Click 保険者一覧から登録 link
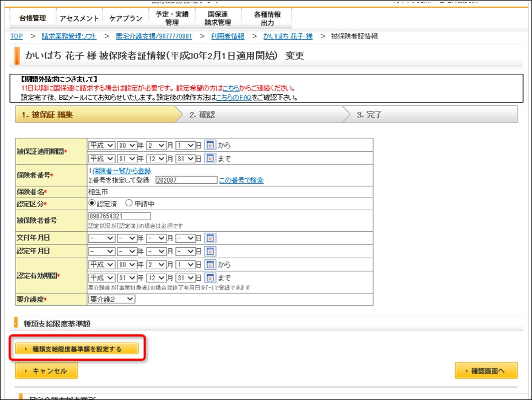532x400 pixels. tap(122, 171)
